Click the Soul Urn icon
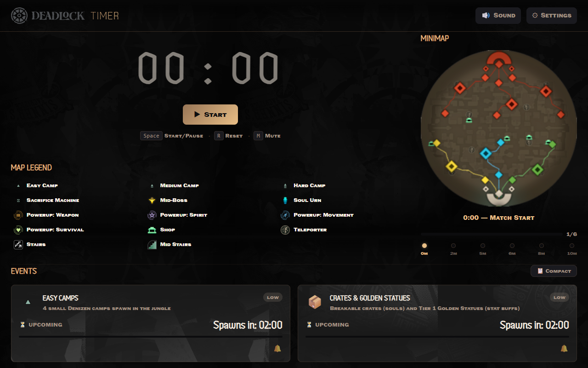The width and height of the screenshot is (588, 368). (285, 200)
